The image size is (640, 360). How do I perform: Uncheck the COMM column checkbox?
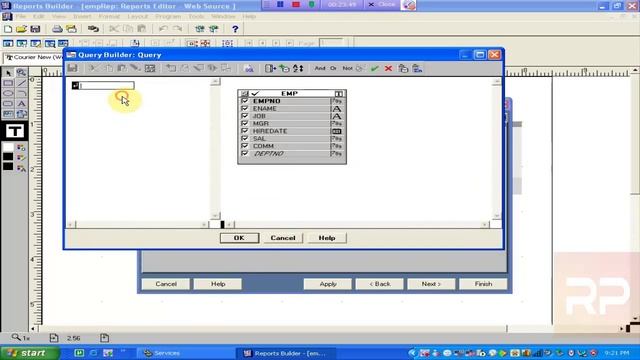coord(245,146)
